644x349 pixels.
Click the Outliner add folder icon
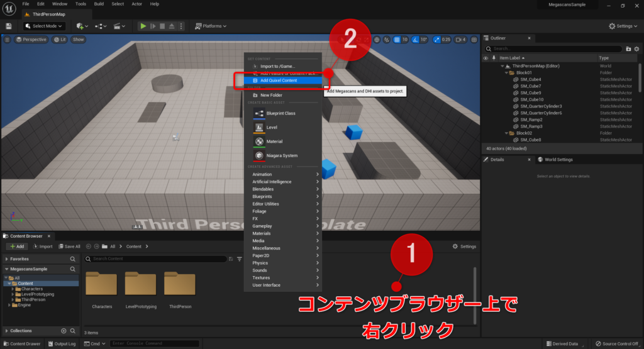[x=628, y=49]
